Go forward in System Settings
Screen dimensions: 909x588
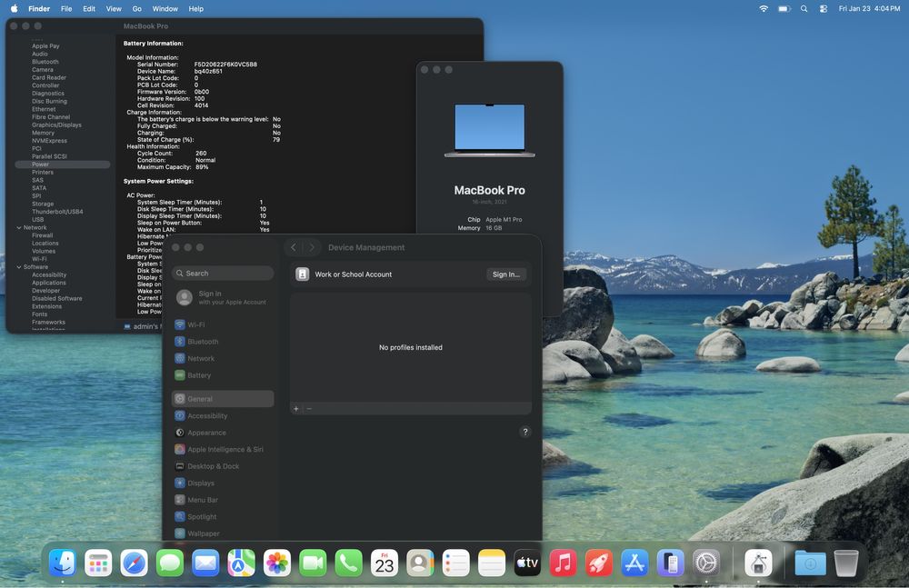[312, 247]
